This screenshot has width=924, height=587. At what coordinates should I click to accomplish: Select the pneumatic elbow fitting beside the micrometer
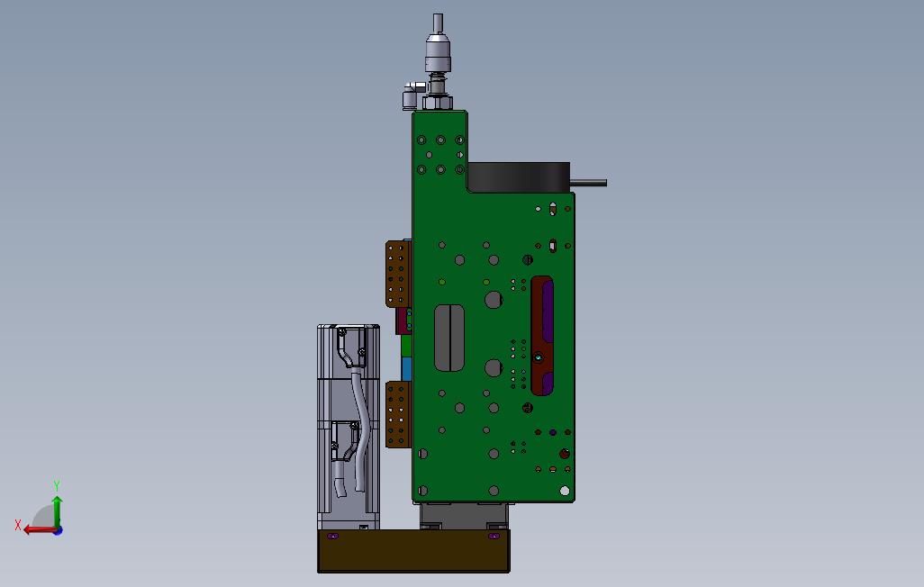[412, 95]
